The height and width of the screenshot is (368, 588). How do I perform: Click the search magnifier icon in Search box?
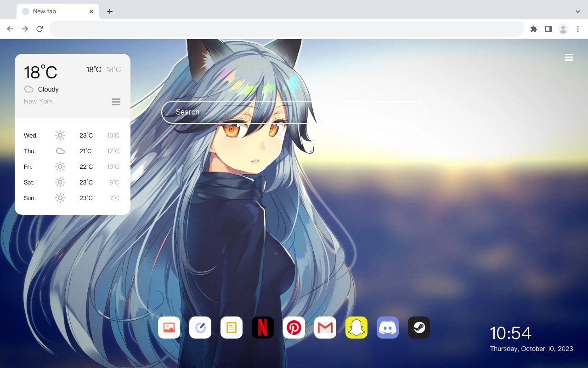(x=407, y=112)
